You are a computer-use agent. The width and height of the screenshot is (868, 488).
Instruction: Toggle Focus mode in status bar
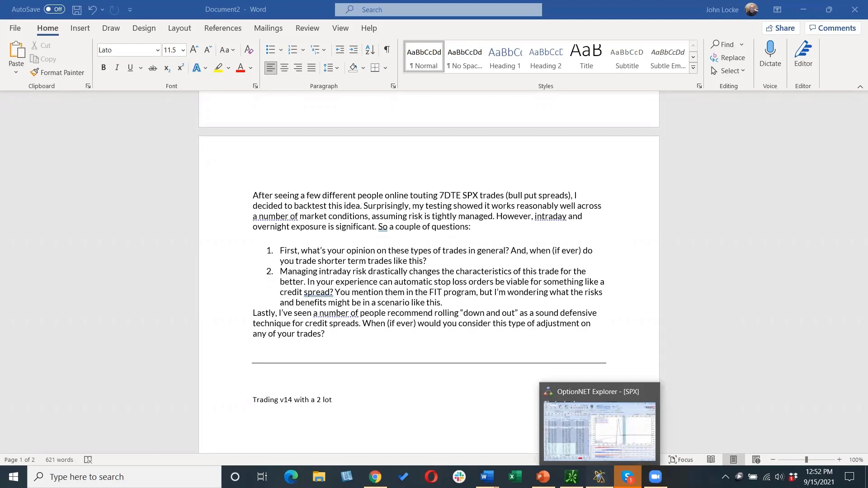pyautogui.click(x=681, y=460)
